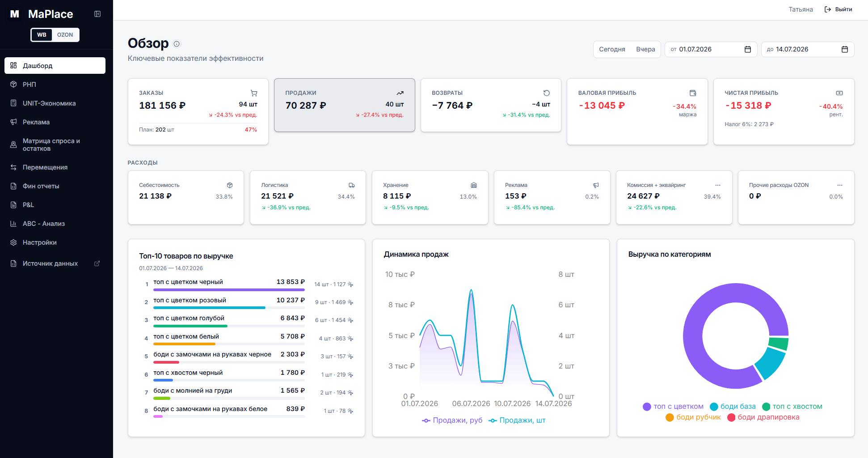
Task: Open the three-dots menu on Комиссия + эквайринг card
Action: pos(718,185)
